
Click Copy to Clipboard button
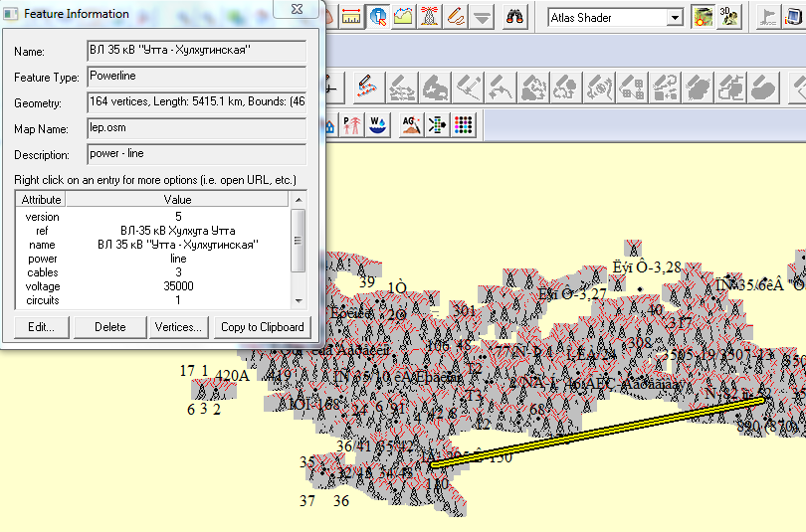[x=262, y=327]
